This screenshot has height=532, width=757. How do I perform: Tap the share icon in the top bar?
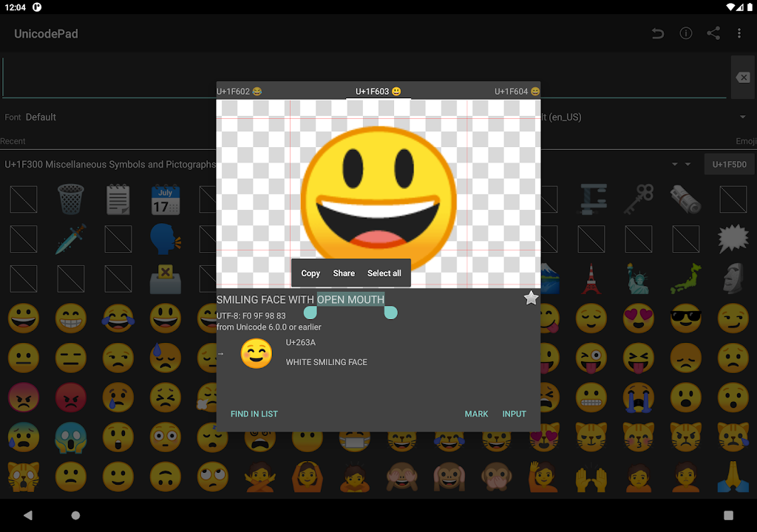point(712,33)
